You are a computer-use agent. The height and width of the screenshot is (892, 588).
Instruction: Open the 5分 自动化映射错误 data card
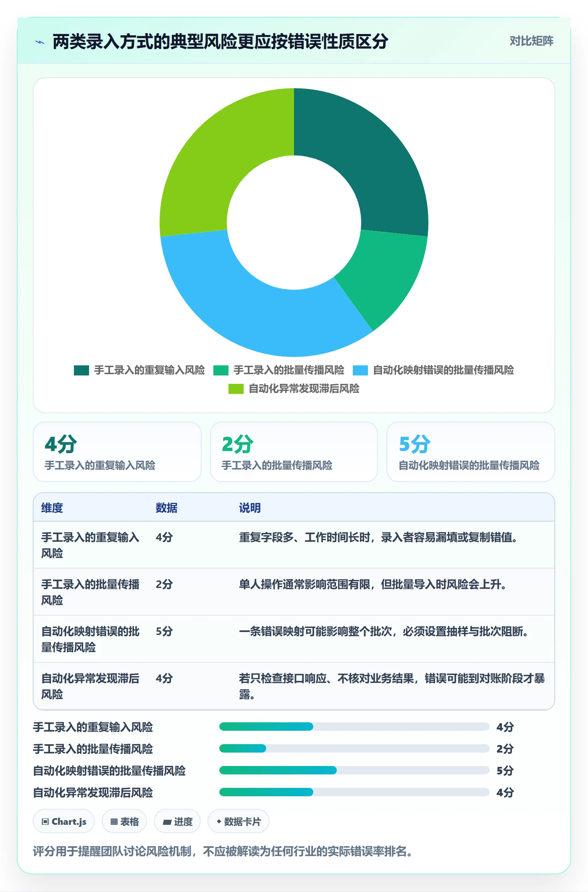[471, 452]
